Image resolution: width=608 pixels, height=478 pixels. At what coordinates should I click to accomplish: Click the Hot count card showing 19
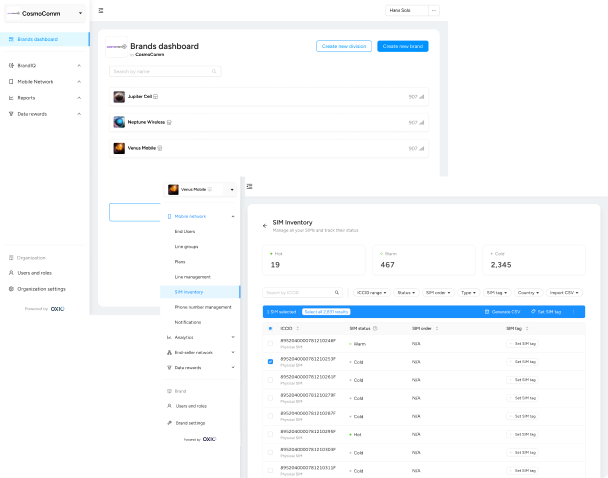[x=314, y=260]
